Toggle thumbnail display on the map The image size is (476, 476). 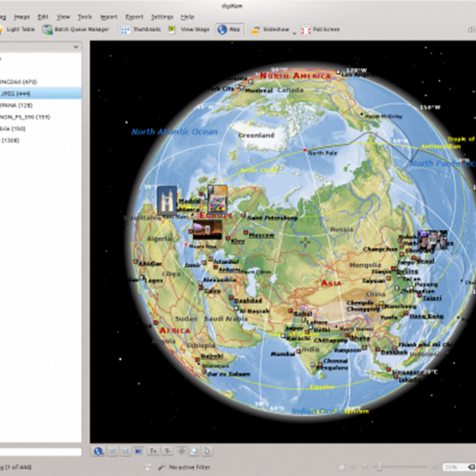(138, 451)
